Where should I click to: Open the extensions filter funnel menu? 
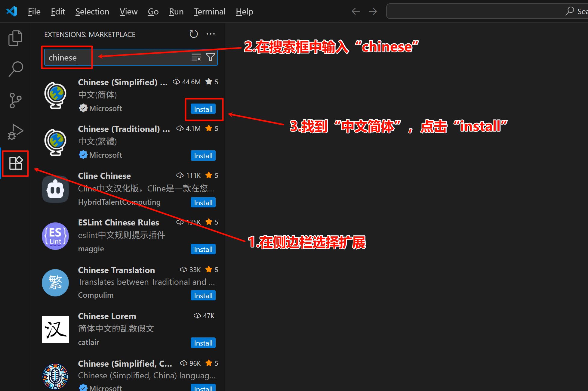[x=211, y=57]
